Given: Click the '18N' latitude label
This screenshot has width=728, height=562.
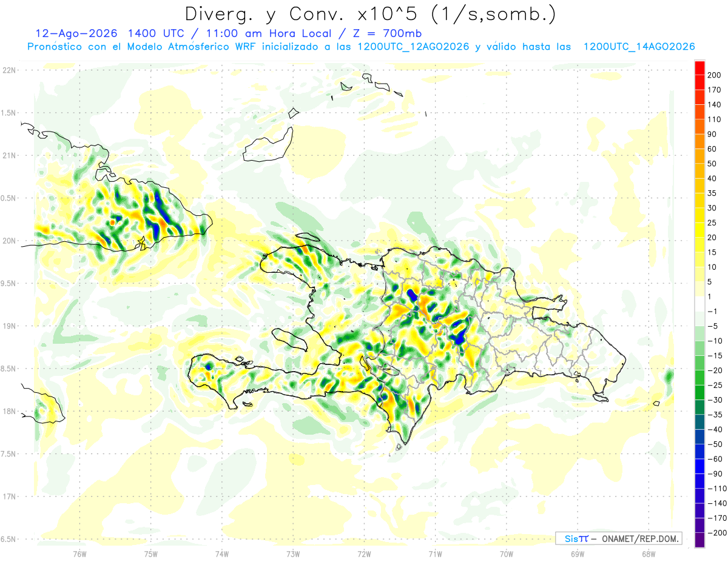Looking at the screenshot, I should 8,411.
